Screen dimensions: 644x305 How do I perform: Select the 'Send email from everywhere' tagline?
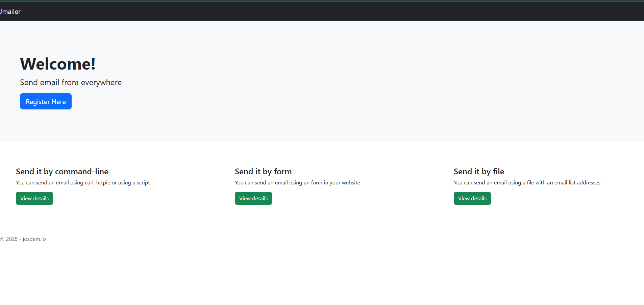coord(71,82)
